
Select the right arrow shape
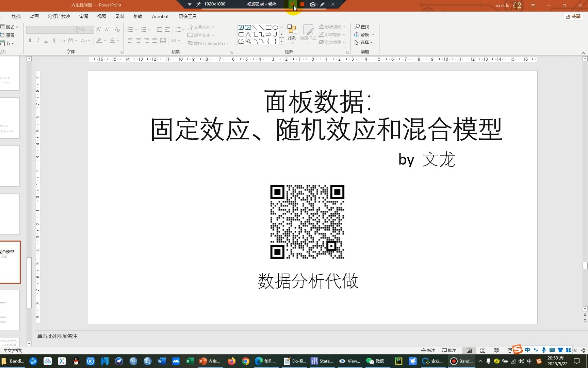pyautogui.click(x=268, y=34)
